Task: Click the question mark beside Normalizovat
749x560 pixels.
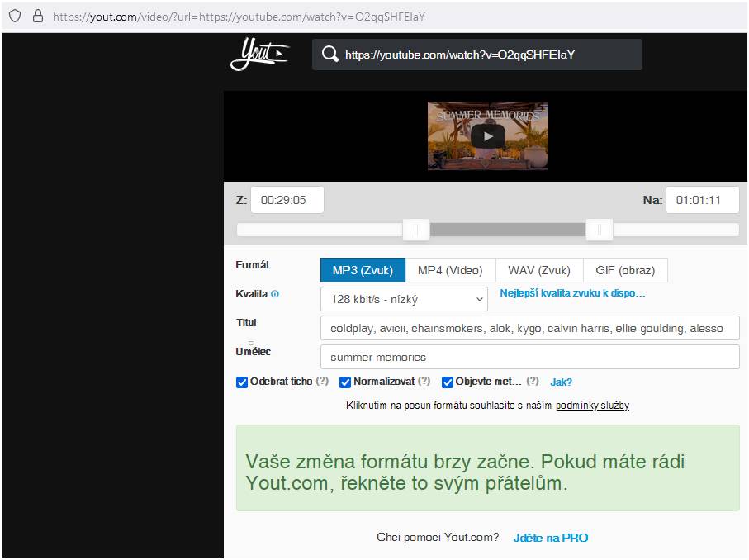Action: [x=424, y=382]
